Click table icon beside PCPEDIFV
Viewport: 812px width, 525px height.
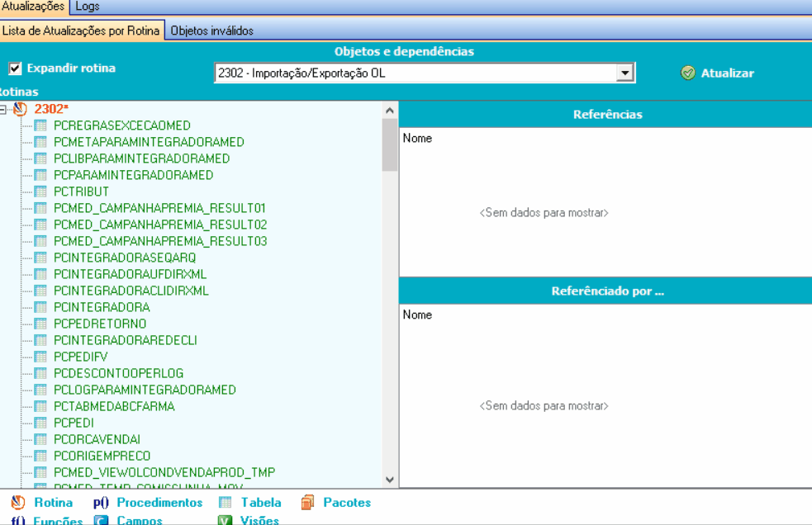tap(40, 357)
